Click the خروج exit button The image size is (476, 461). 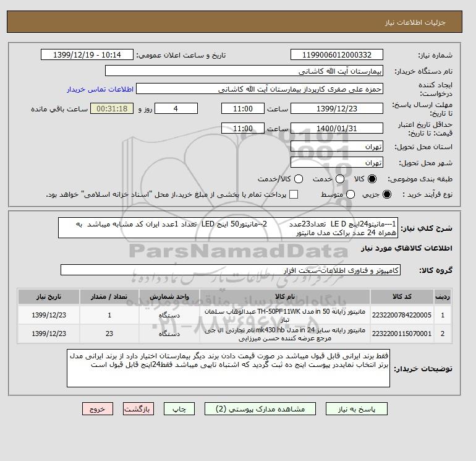click(x=98, y=409)
